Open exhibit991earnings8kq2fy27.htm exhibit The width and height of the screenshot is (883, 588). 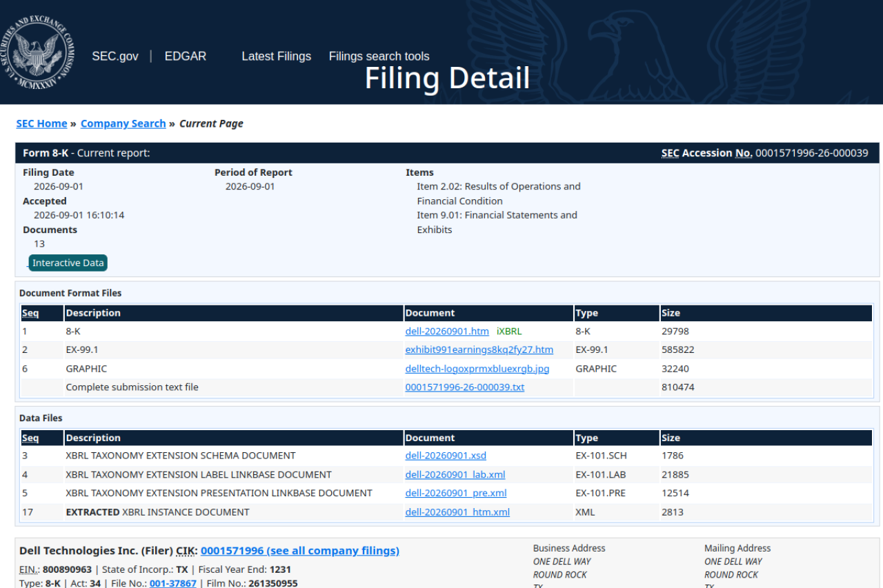479,350
